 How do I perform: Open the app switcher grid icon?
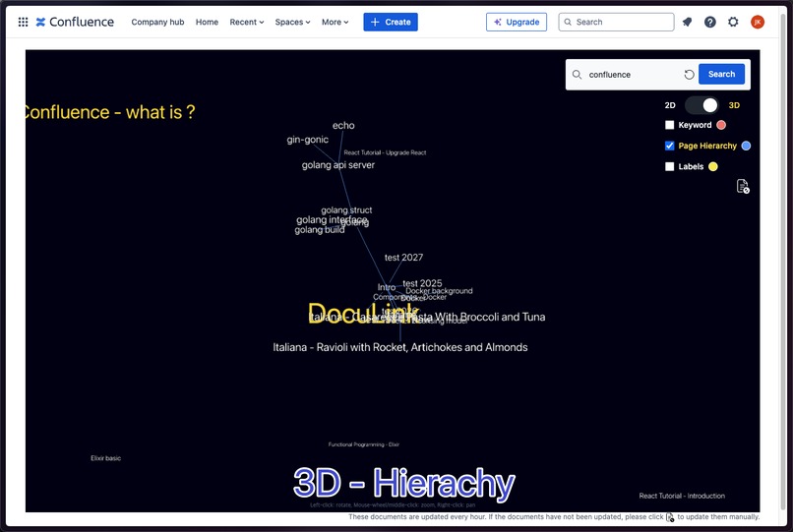[23, 22]
